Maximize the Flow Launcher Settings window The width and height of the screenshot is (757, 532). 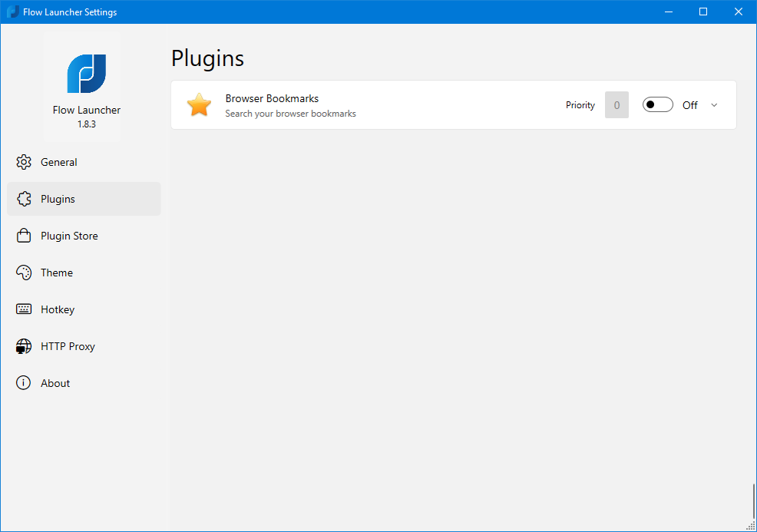703,12
